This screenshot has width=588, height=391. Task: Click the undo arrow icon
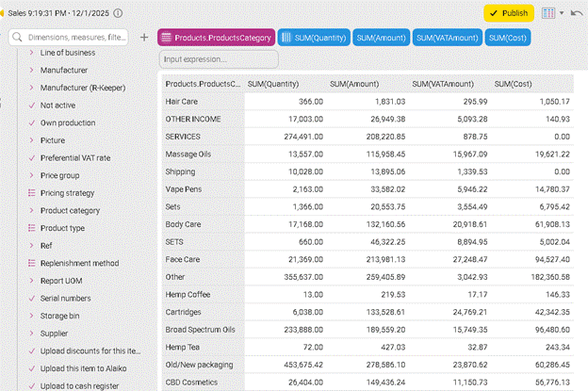(577, 14)
